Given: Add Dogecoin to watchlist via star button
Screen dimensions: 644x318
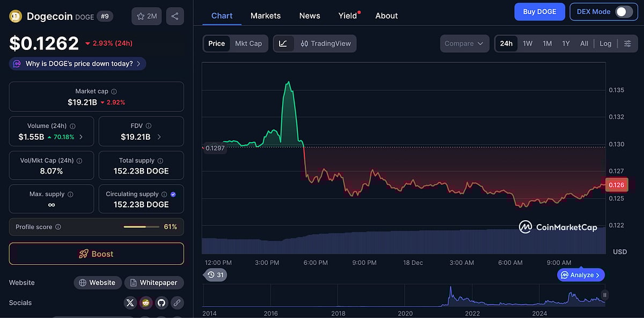Looking at the screenshot, I should click(x=146, y=16).
